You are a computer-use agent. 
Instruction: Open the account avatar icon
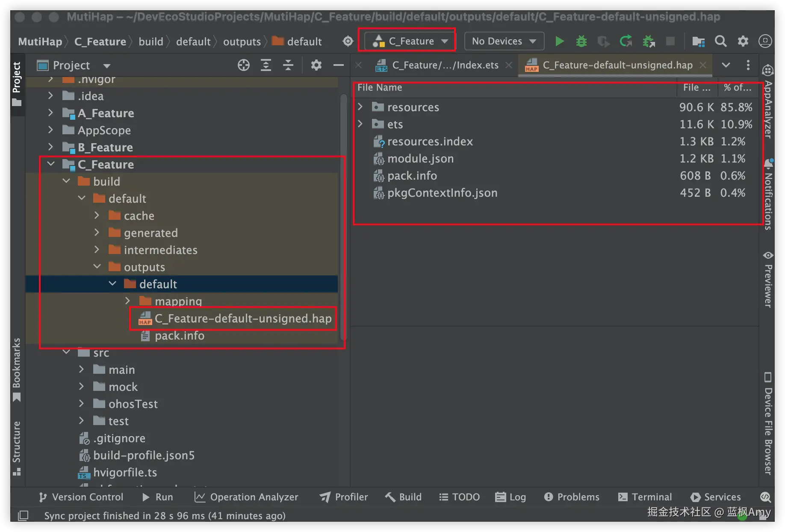765,41
